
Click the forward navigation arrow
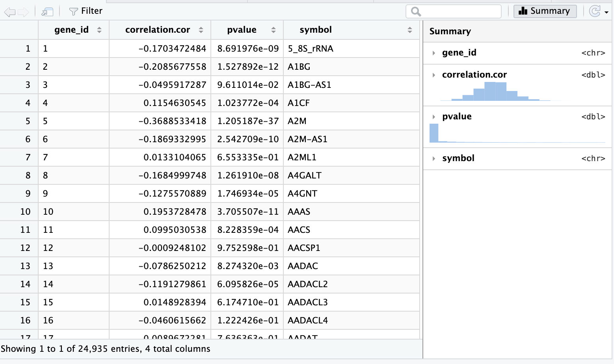click(x=23, y=12)
